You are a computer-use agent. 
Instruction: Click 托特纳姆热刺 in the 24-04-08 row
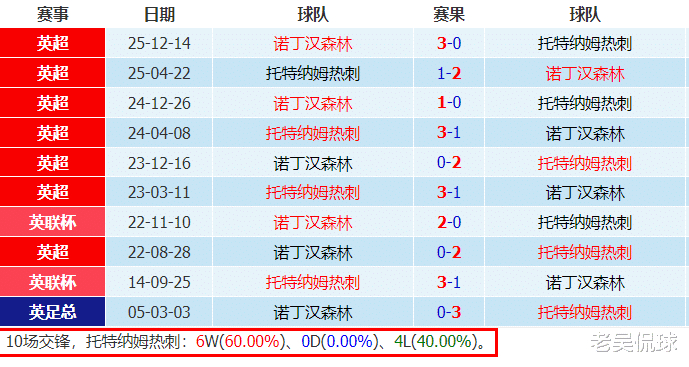313,133
